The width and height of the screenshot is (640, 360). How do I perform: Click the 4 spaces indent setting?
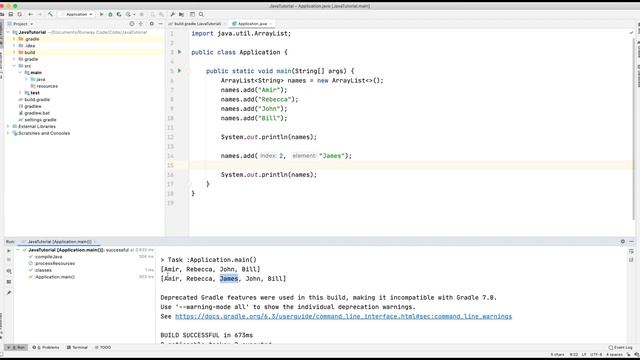(x=614, y=355)
